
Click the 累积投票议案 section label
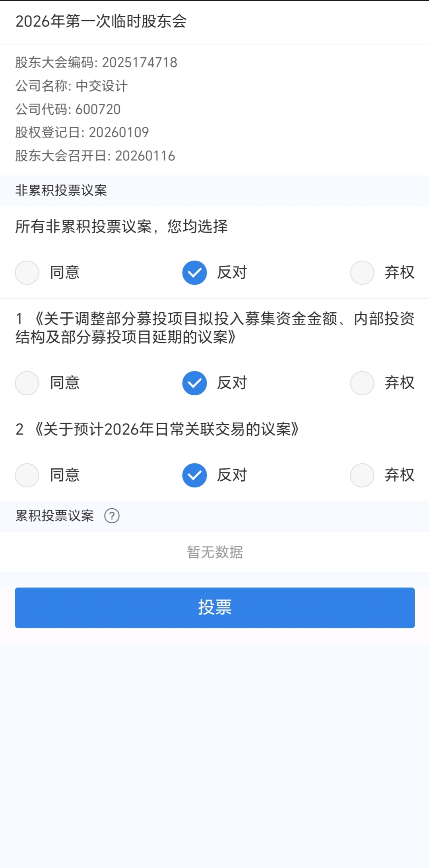tap(55, 516)
